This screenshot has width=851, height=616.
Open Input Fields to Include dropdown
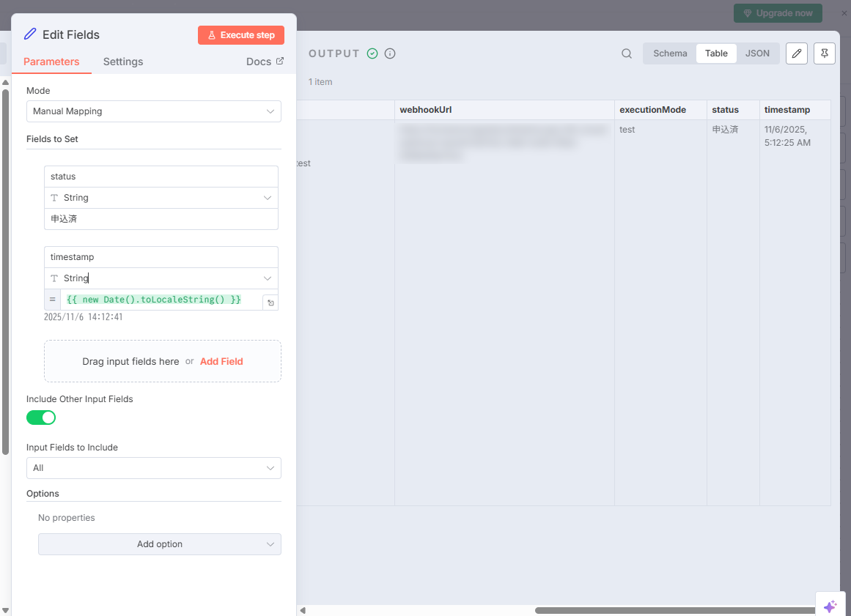point(154,468)
